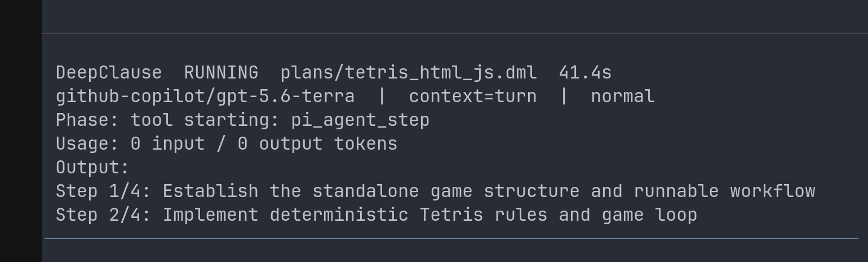
Task: Click the horizontal divider below the output
Action: tap(451, 238)
